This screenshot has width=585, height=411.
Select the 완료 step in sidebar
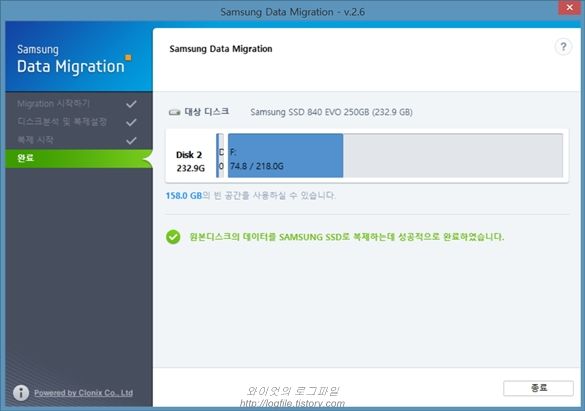pyautogui.click(x=79, y=158)
